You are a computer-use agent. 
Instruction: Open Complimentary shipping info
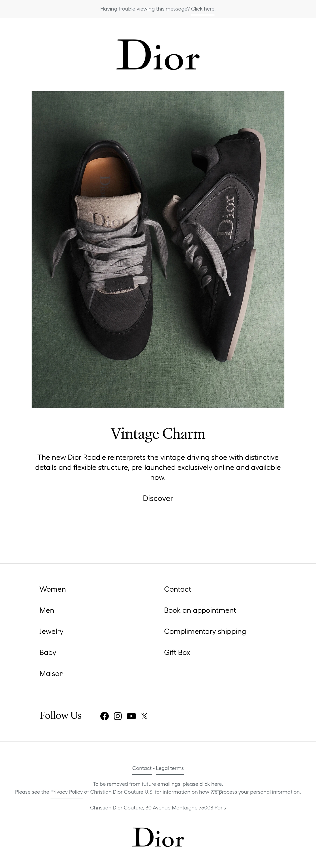tap(205, 631)
